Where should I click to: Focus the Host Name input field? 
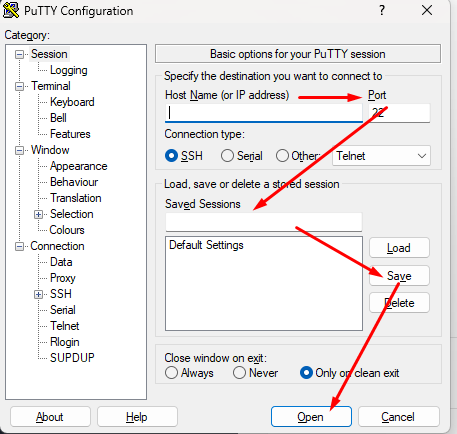click(264, 113)
